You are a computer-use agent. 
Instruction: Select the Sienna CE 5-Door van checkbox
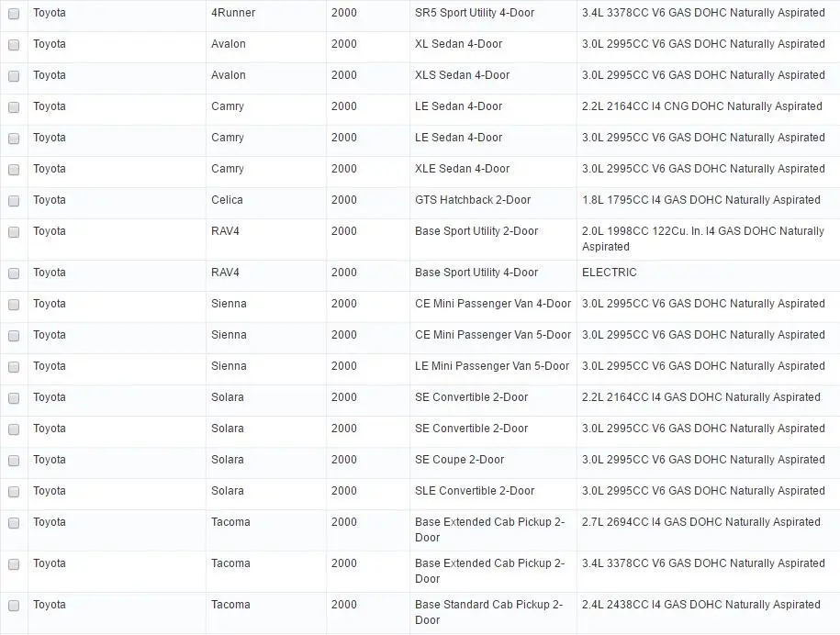click(x=14, y=336)
